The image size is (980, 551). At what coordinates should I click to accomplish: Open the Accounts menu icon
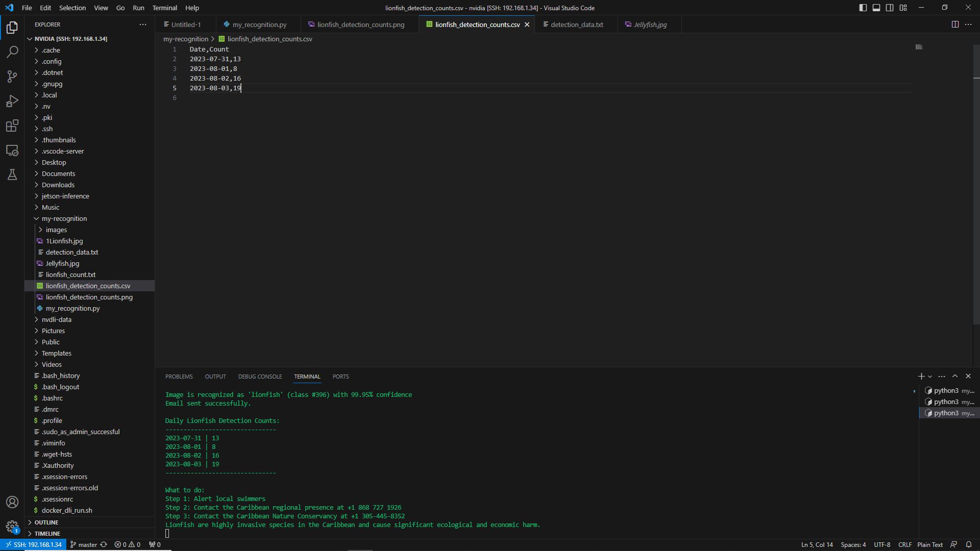(x=12, y=502)
